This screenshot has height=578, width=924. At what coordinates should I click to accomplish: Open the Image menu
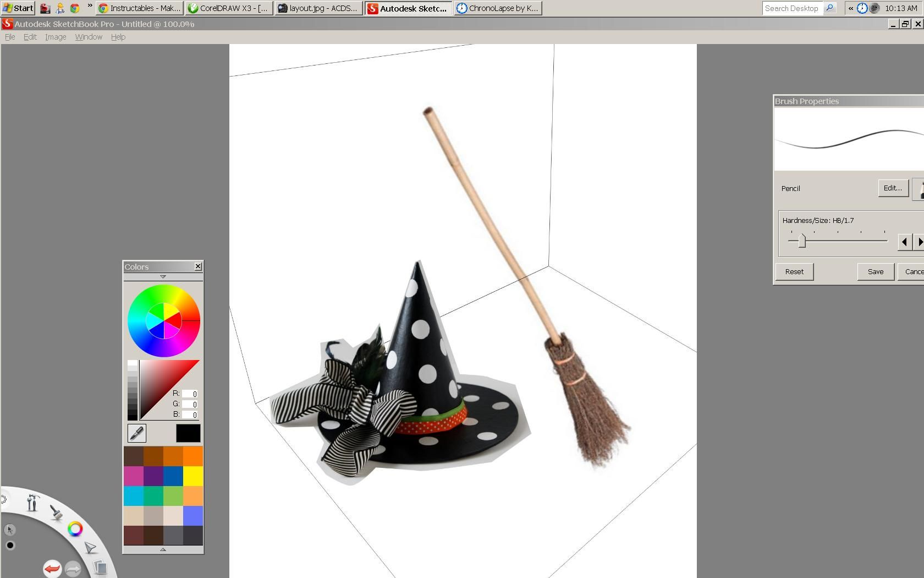[x=55, y=37]
